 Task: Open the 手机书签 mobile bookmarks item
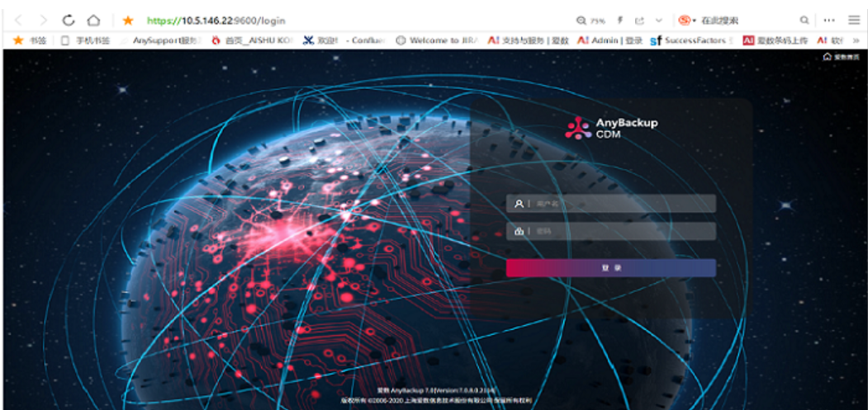tap(85, 40)
